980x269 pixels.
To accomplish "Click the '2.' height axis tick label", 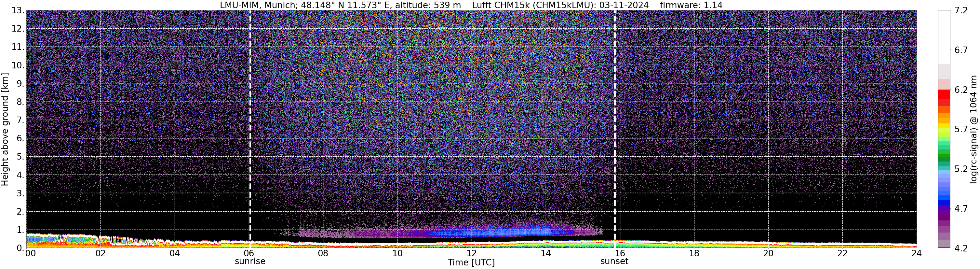I will (x=20, y=211).
